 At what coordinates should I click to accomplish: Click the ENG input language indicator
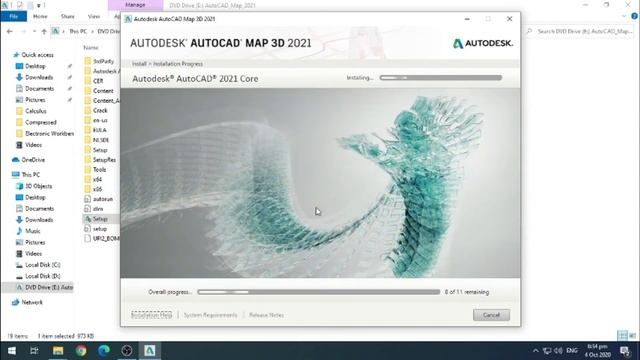[x=572, y=351]
